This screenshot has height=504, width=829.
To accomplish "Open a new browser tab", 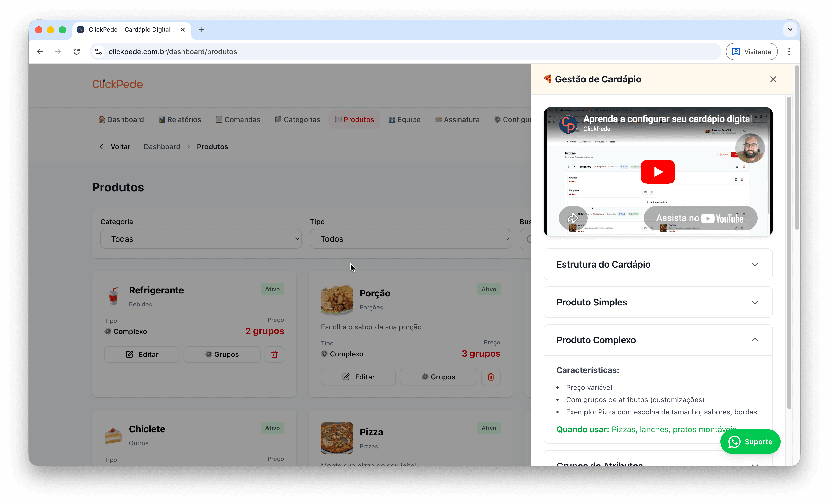I will (x=201, y=30).
